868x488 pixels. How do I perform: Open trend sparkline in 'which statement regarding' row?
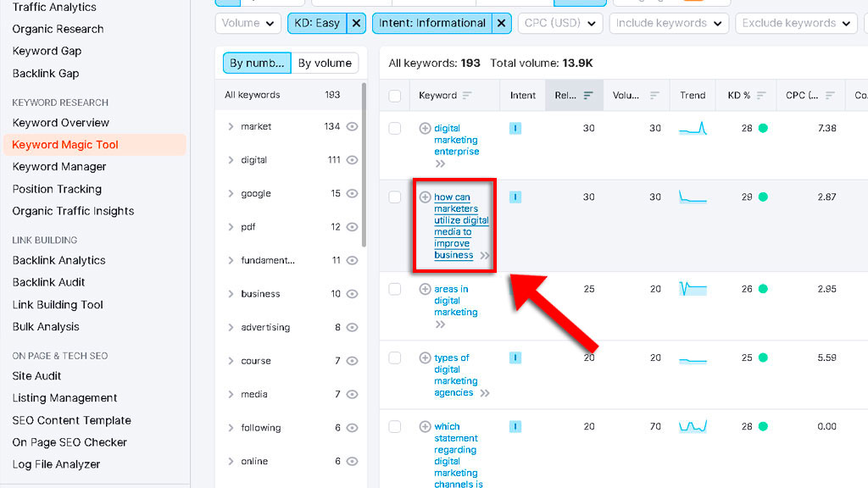[693, 426]
